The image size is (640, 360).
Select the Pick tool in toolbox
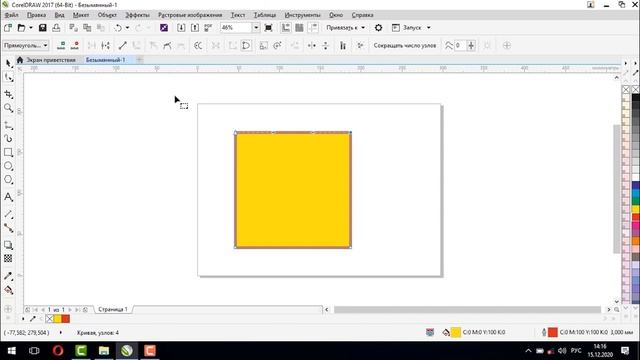pos(8,63)
